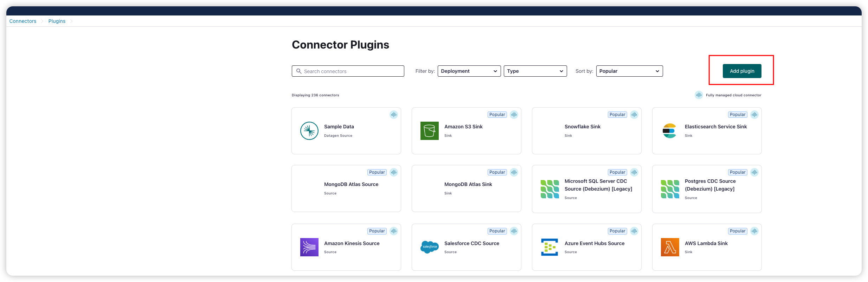The width and height of the screenshot is (868, 282).
Task: Click the Popular badge on Microsoft SQL Server CDC
Action: tap(618, 172)
